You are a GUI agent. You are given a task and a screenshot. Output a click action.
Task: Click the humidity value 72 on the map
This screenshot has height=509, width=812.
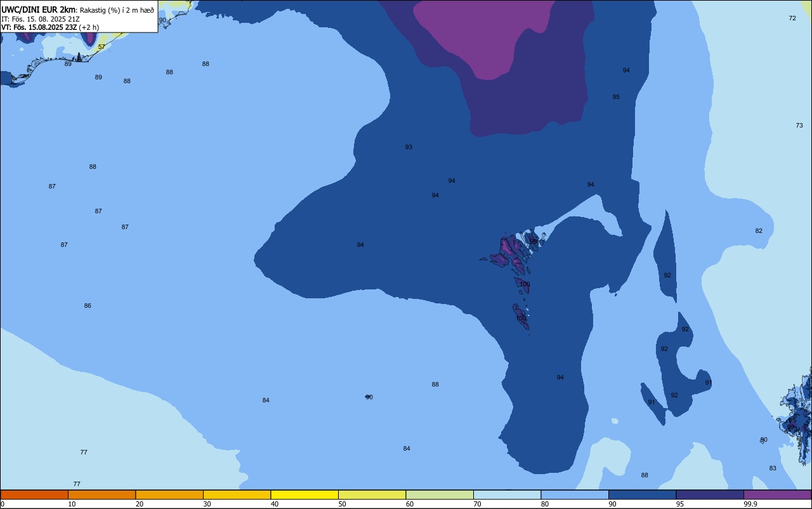point(792,18)
